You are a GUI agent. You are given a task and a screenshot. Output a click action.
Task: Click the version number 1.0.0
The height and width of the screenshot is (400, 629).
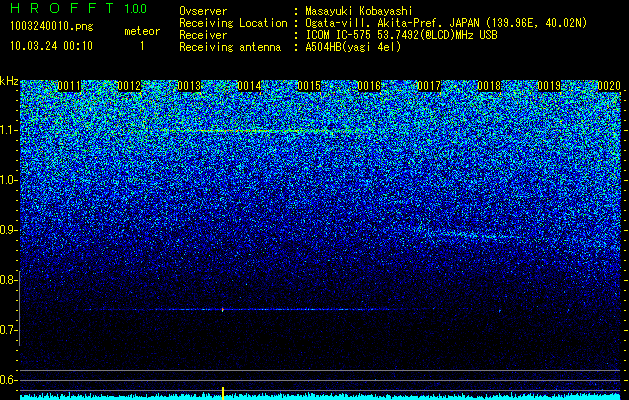point(136,9)
